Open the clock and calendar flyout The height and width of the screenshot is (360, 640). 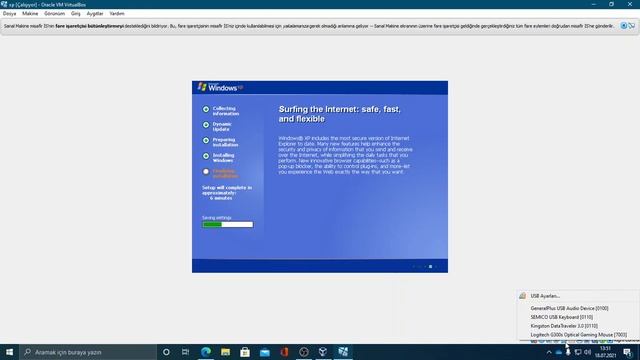[605, 352]
